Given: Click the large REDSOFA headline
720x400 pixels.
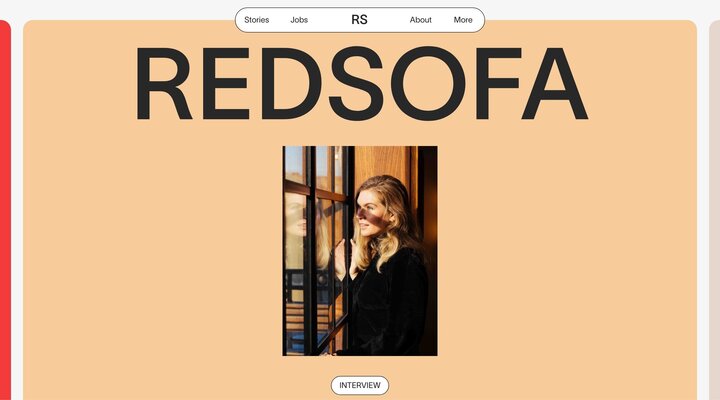Looking at the screenshot, I should click(361, 83).
